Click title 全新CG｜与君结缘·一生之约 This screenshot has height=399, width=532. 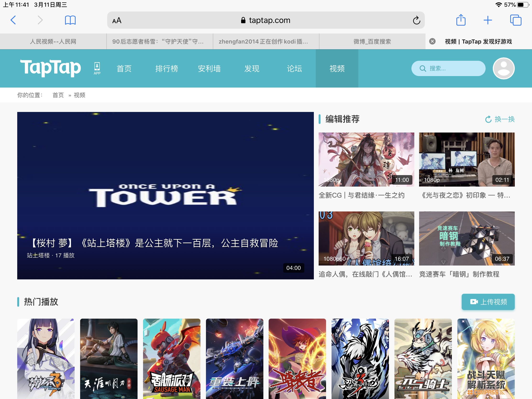(x=361, y=195)
